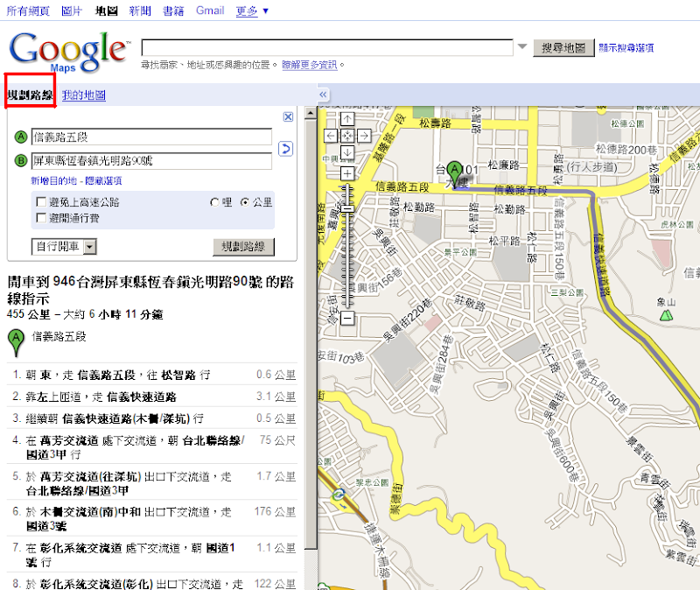Screen dimensions: 700x590
Task: Click the 象山 mountain icon on map
Action: pyautogui.click(x=666, y=316)
